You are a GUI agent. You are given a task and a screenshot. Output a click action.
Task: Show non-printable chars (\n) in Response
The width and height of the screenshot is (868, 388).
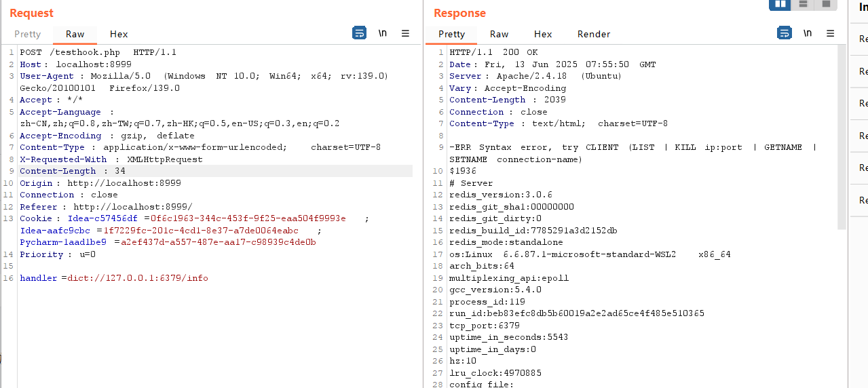[x=808, y=33]
